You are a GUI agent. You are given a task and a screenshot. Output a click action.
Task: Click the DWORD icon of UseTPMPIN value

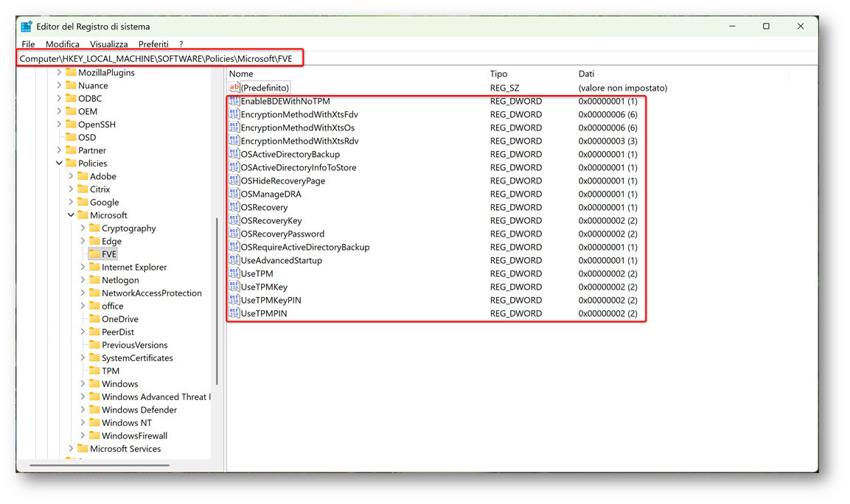234,314
